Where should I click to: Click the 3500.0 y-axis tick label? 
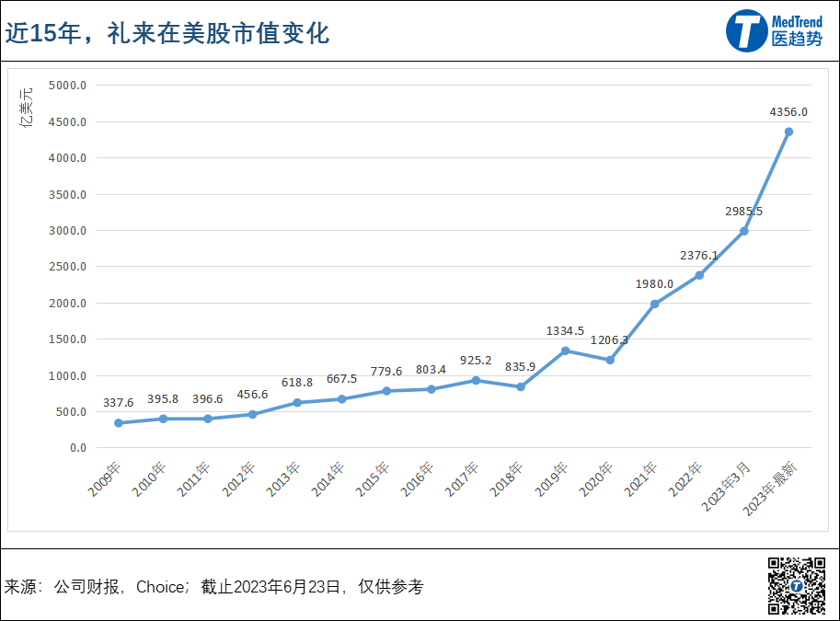(67, 195)
